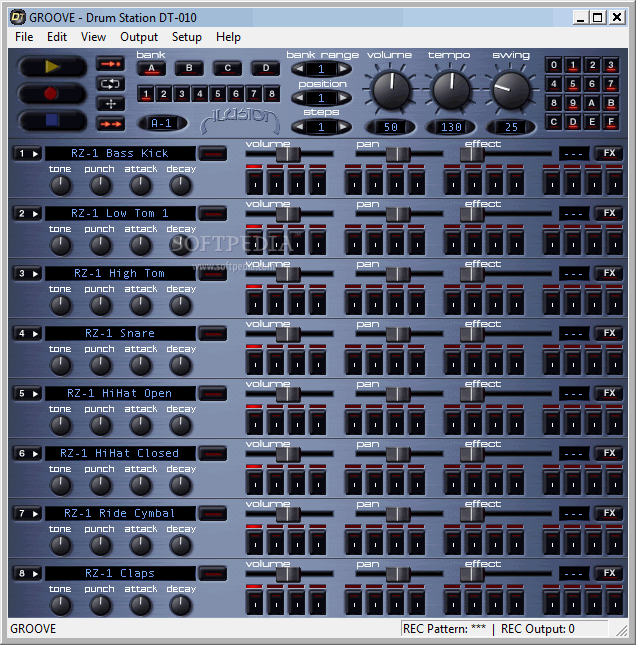This screenshot has width=636, height=645.
Task: Open FX for RZ-1 Bass Kick
Action: pos(609,153)
